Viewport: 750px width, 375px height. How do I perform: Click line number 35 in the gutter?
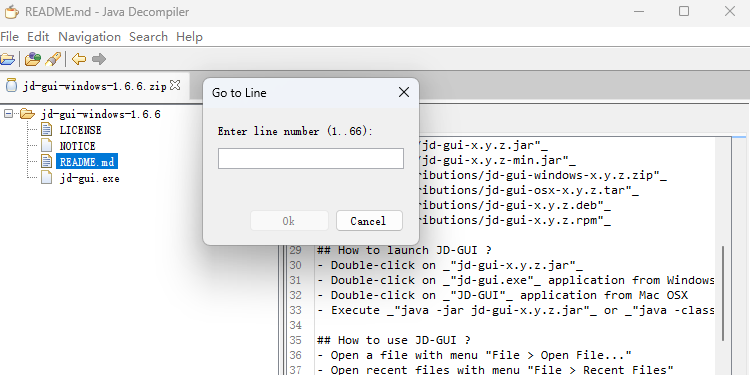coord(296,340)
